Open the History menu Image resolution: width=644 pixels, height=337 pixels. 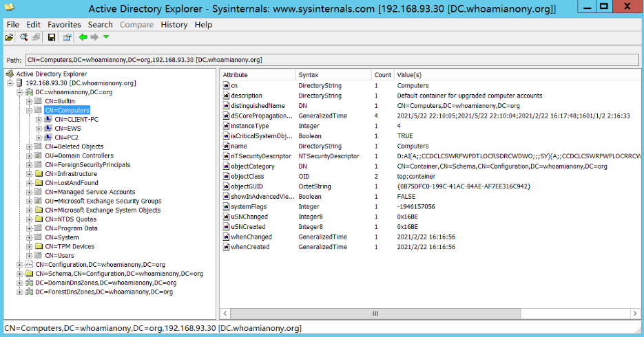click(x=174, y=25)
